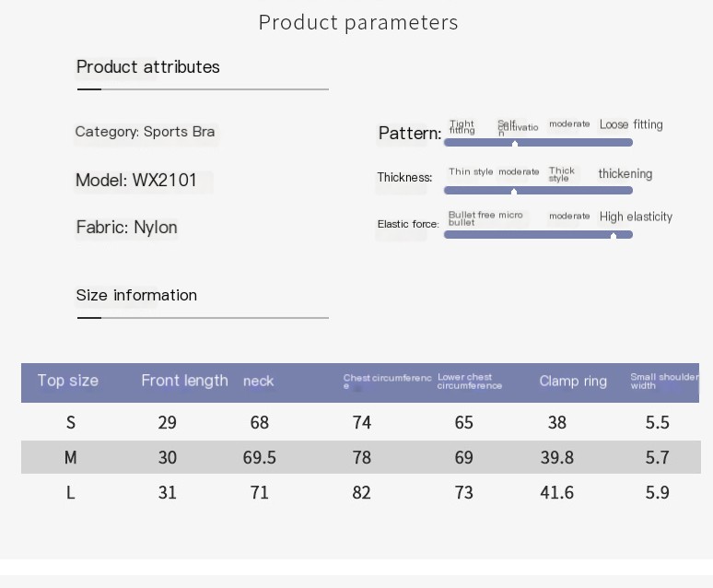Screen dimensions: 713x588
Task: Click shoulder width value 5.5
Action: pos(658,423)
